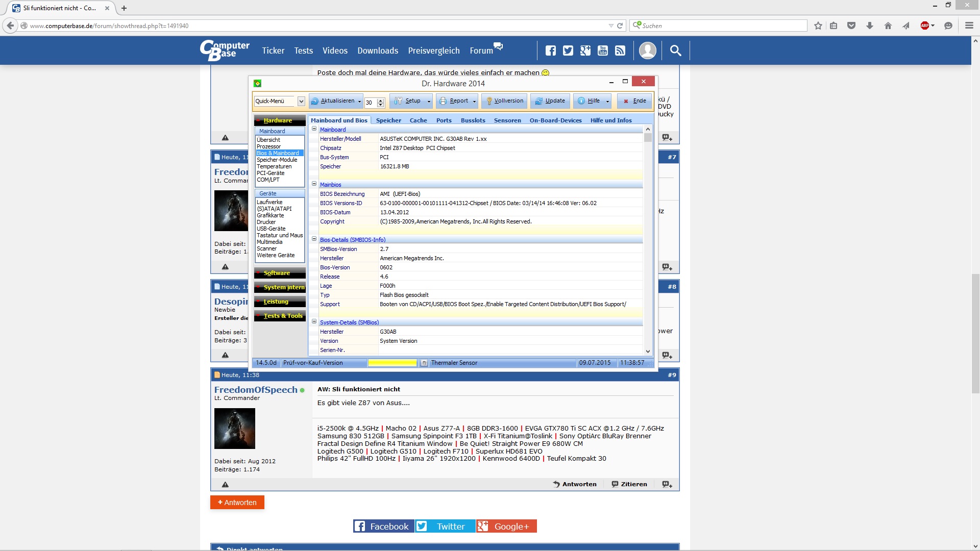The width and height of the screenshot is (980, 551).
Task: Click the RSS feed icon
Action: 620,51
